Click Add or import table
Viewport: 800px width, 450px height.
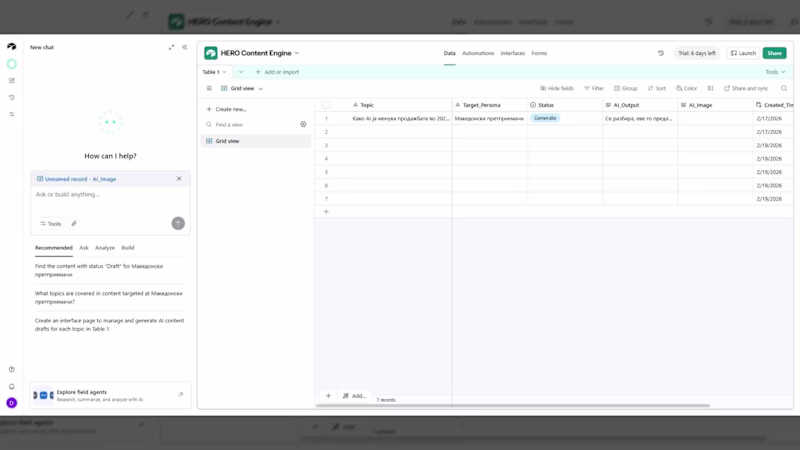277,72
